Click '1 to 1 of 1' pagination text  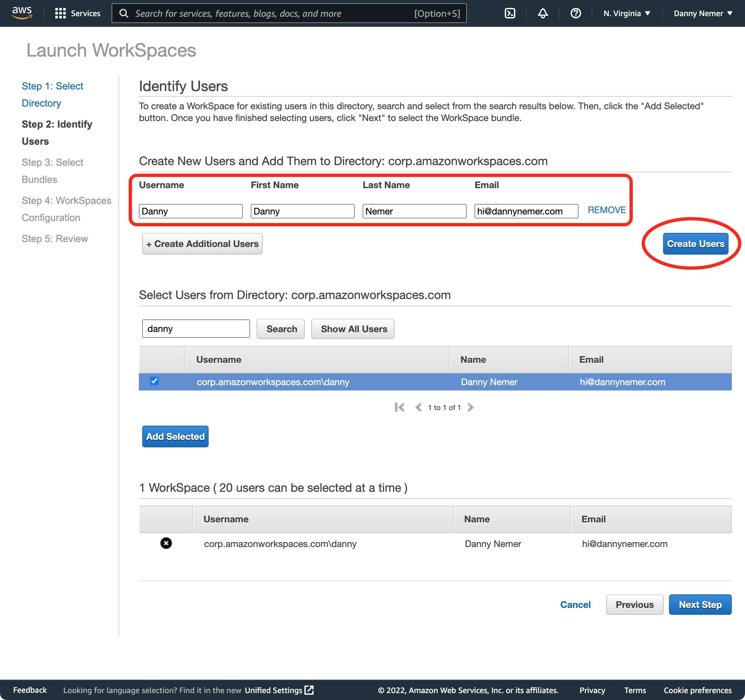[x=444, y=408]
